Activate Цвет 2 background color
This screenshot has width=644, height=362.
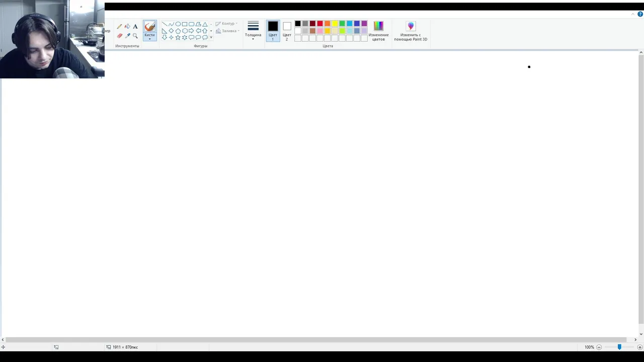287,31
